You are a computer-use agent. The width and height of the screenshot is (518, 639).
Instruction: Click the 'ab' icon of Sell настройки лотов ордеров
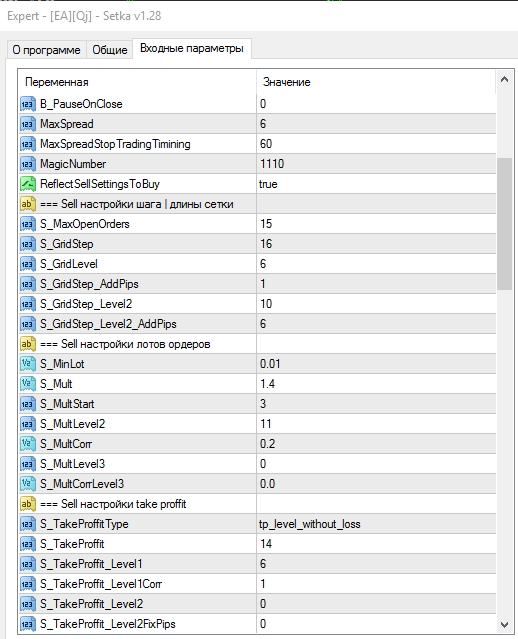[28, 344]
